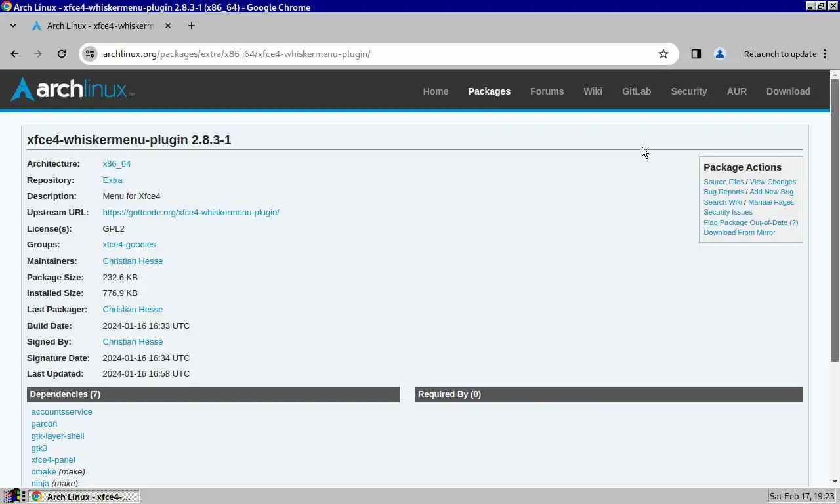Open gtk-layer-shell dependency link
This screenshot has height=504, width=840.
point(58,436)
